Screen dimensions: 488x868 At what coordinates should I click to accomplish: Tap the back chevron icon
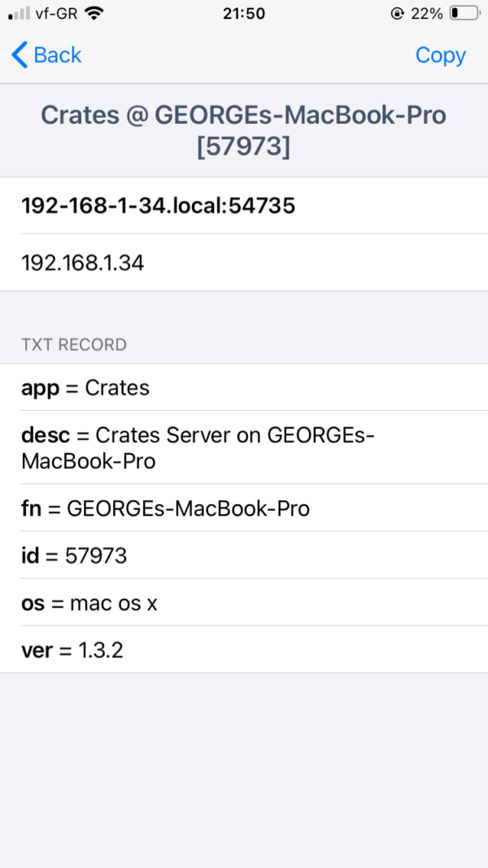(x=17, y=55)
